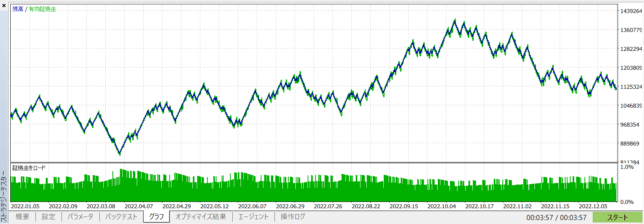644x224 pixels.
Task: Click the 1439264 value on price axis
Action: tap(631, 11)
